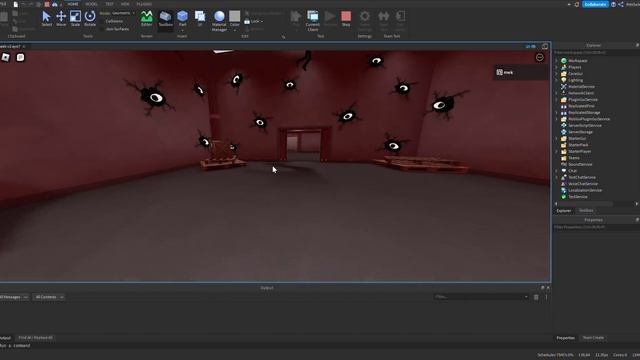Viewport: 640px width, 360px height.
Task: Activate the Scale tool
Action: click(x=76, y=18)
